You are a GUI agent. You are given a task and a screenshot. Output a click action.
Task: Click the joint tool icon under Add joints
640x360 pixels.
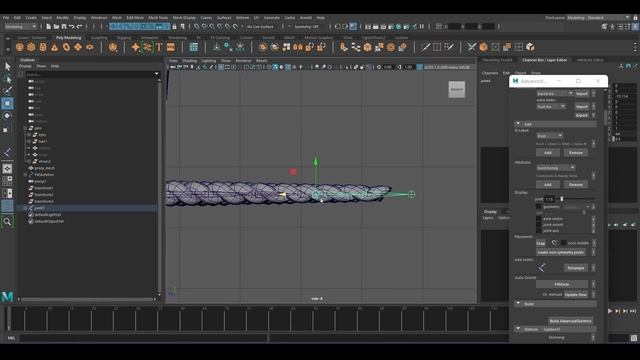point(542,268)
